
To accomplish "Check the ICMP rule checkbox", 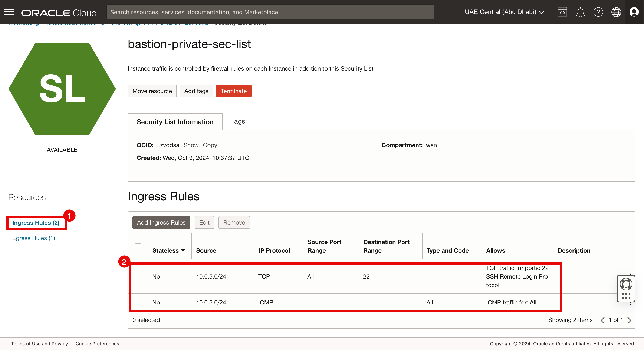I will tap(138, 303).
